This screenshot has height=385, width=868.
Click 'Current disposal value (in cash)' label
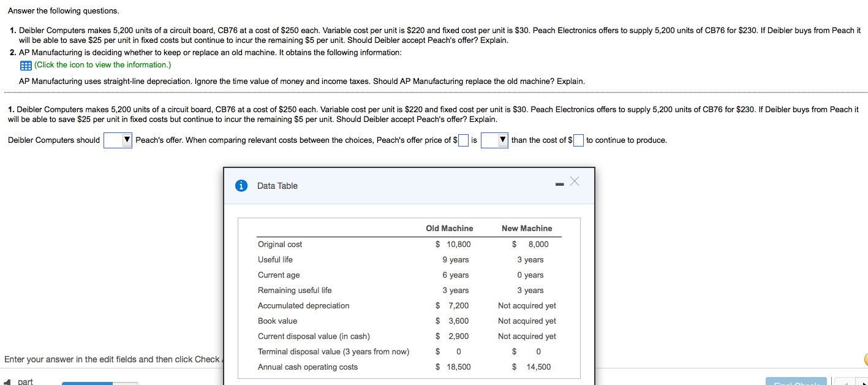314,336
